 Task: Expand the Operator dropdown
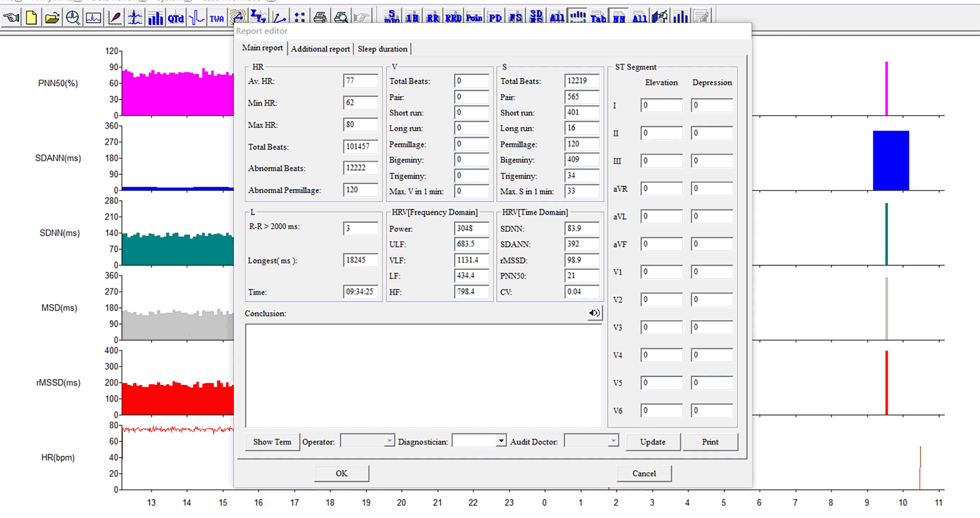[x=389, y=441]
